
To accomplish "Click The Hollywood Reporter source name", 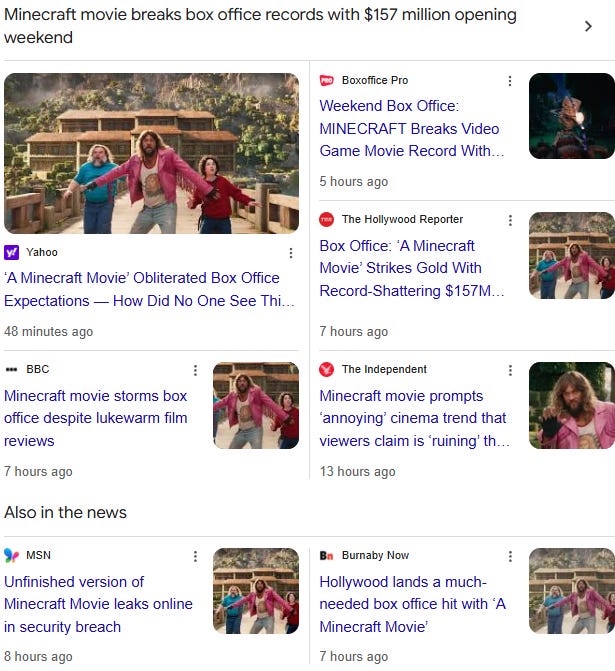I will [402, 220].
